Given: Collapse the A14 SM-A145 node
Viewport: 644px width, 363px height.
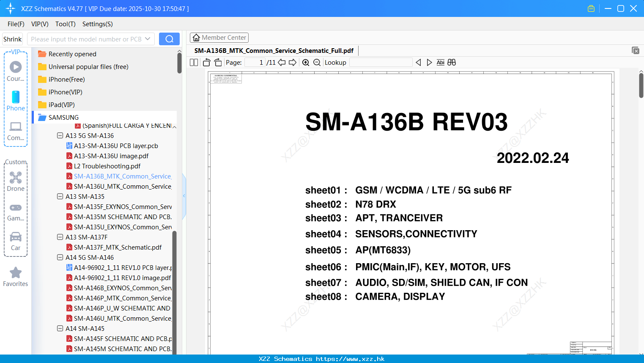Looking at the screenshot, I should [60, 328].
